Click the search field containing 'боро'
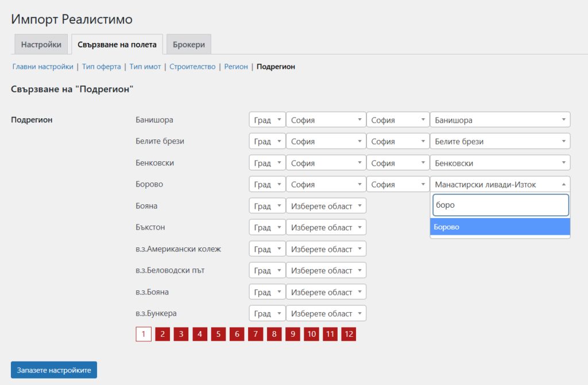The image size is (588, 385). (500, 205)
